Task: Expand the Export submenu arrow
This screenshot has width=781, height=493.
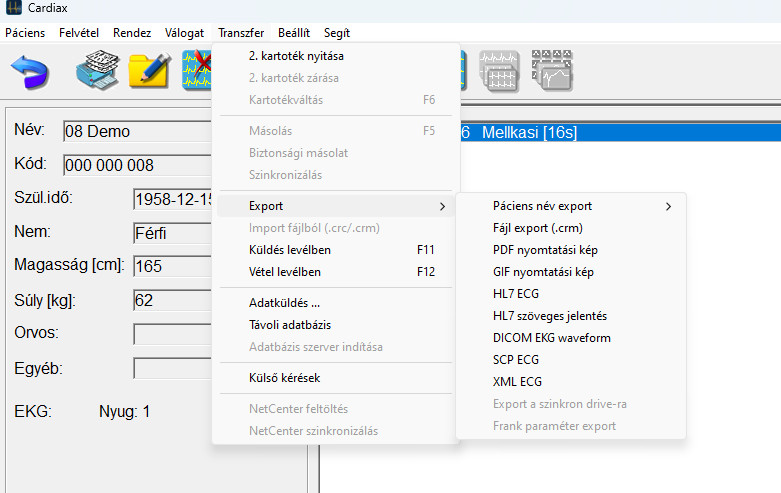Action: (442, 206)
